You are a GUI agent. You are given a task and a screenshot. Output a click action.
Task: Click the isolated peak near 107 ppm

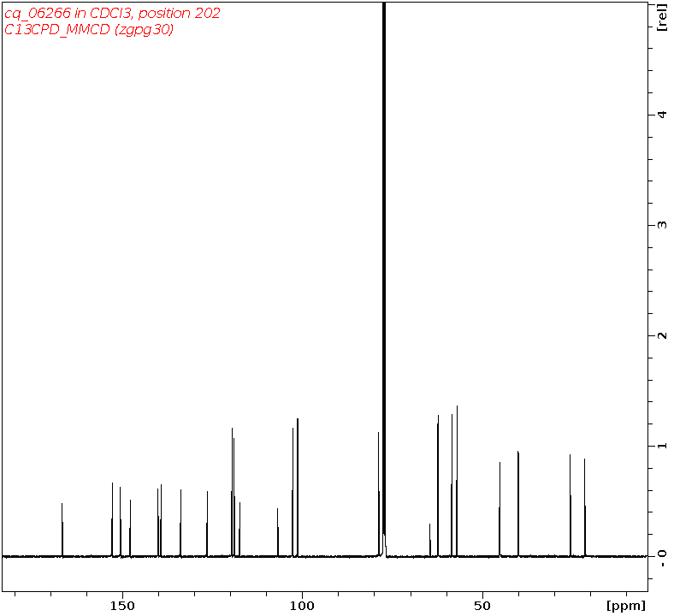[x=278, y=533]
